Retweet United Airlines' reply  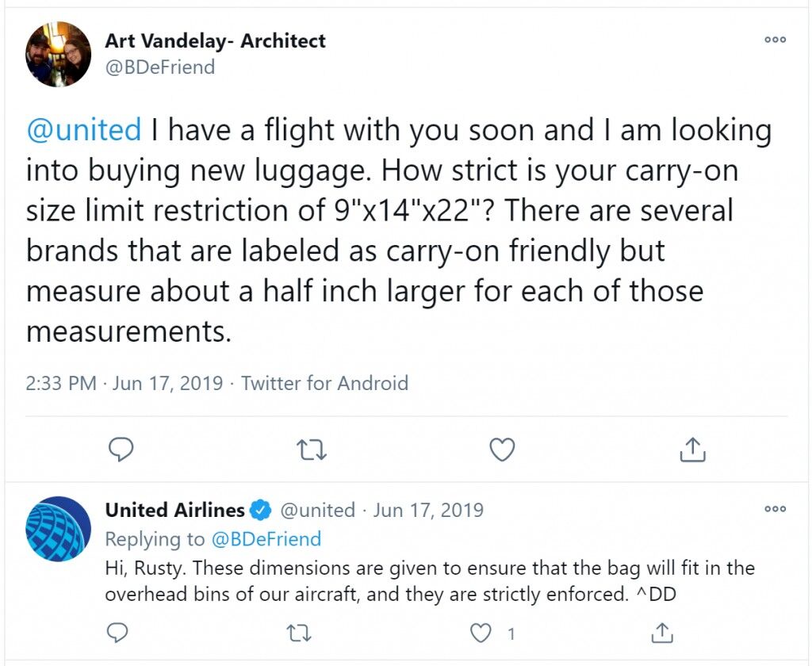pos(299,633)
